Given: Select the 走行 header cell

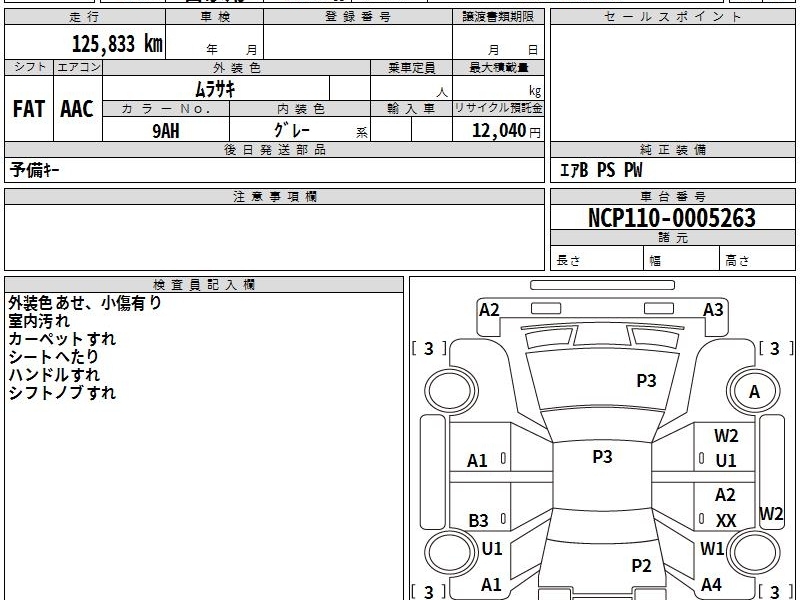Looking at the screenshot, I should (x=85, y=17).
